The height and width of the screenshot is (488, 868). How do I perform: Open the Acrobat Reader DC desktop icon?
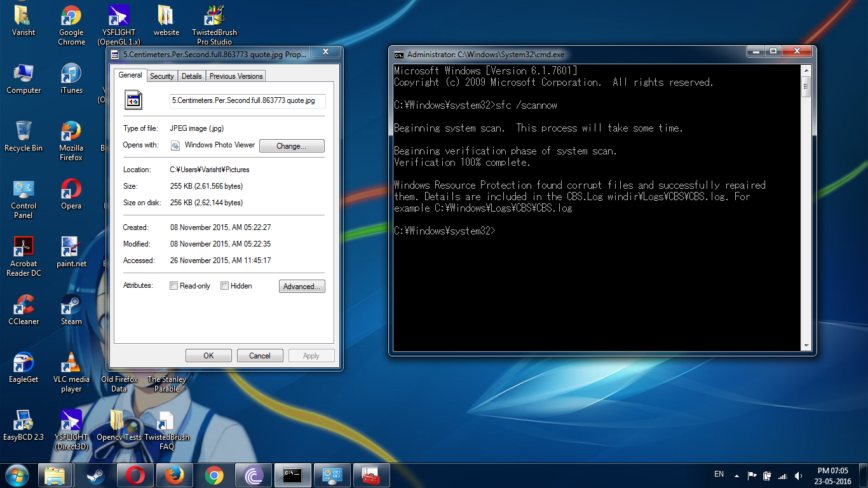tap(24, 257)
